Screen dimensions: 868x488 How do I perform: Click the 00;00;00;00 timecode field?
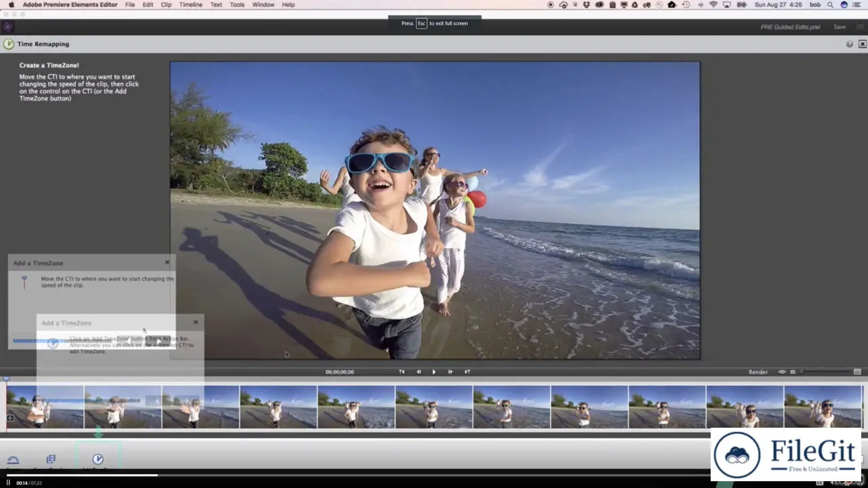(x=340, y=372)
